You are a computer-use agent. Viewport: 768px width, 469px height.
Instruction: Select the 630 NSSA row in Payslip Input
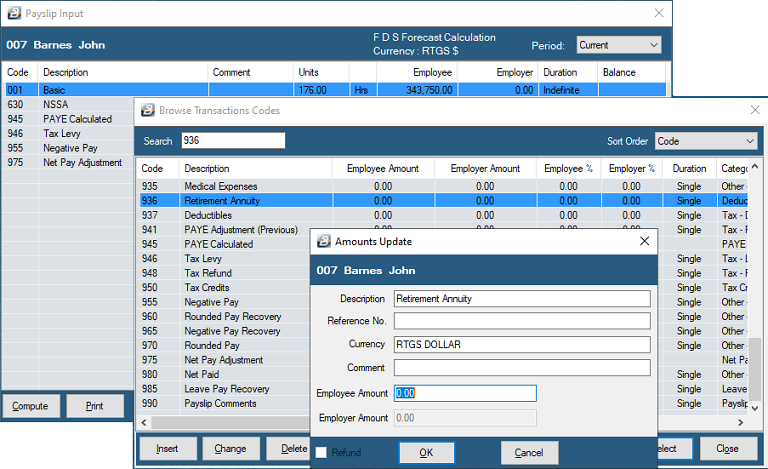coord(69,104)
